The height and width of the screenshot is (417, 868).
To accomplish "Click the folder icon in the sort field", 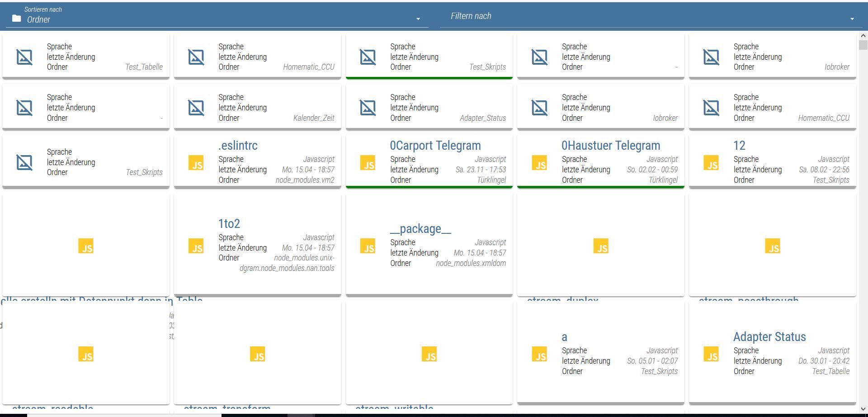I will [17, 19].
